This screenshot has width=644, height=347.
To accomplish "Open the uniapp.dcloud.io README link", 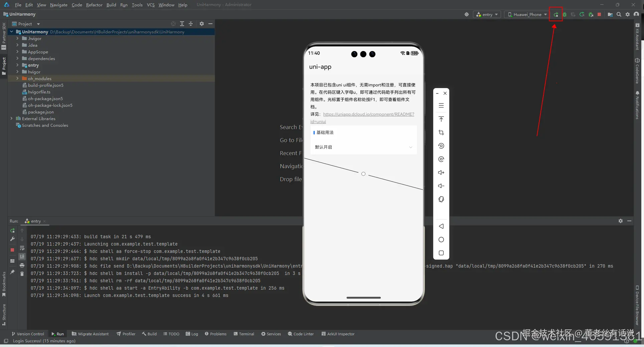I will click(x=362, y=118).
